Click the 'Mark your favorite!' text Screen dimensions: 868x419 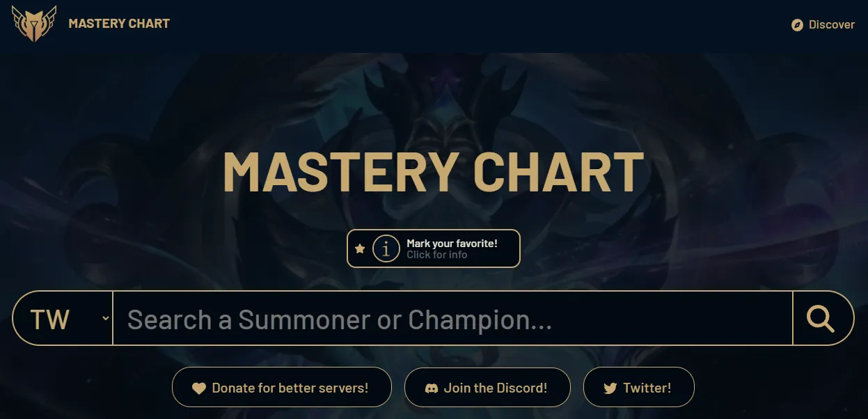[452, 244]
